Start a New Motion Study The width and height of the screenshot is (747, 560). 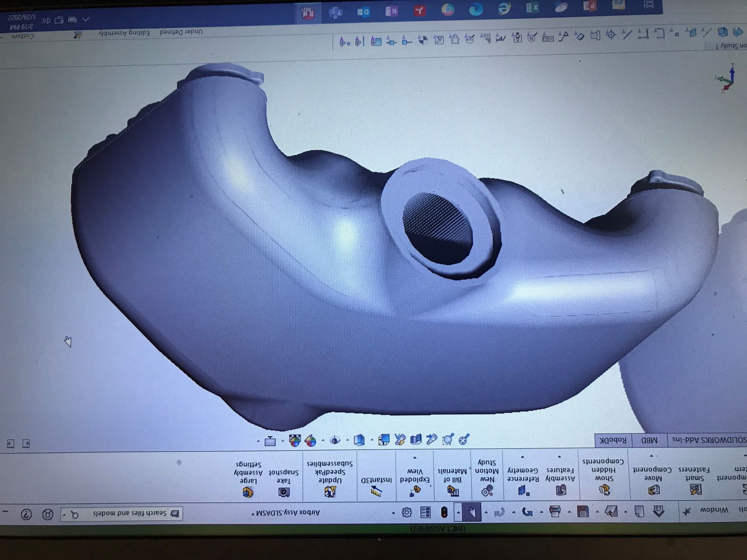coord(487,490)
